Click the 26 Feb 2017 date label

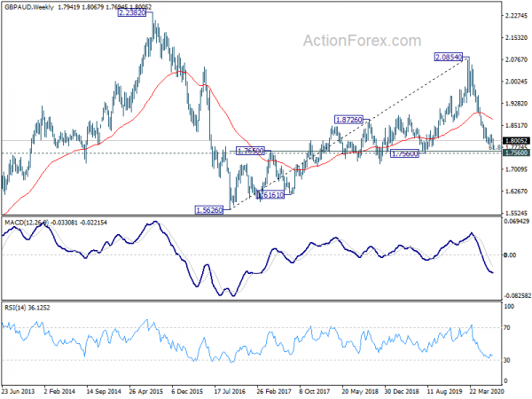[274, 391]
